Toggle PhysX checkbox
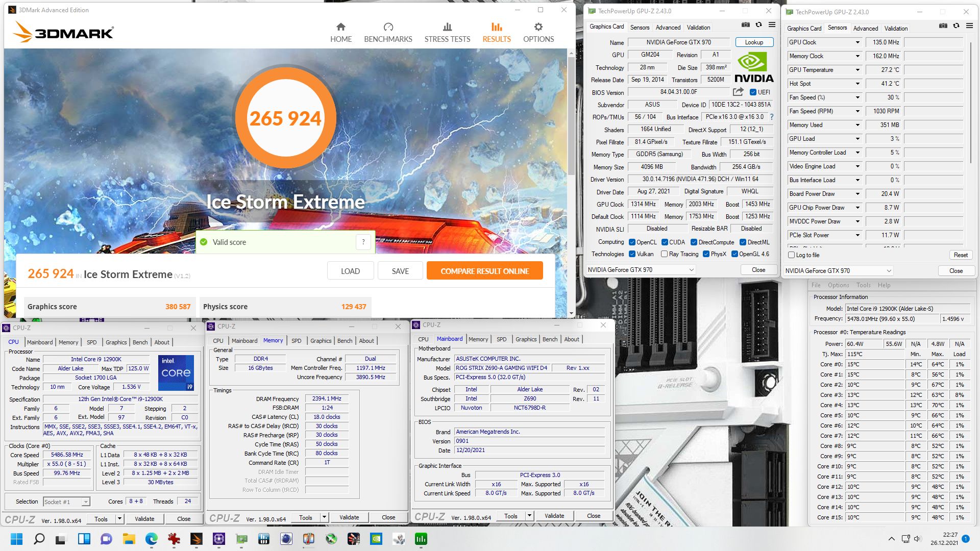The image size is (980, 551). pos(706,254)
